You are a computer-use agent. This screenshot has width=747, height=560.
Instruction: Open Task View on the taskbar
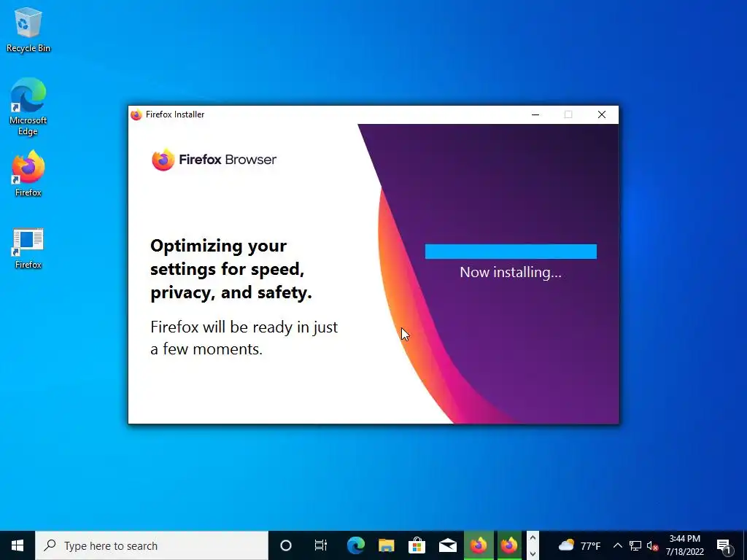point(321,545)
